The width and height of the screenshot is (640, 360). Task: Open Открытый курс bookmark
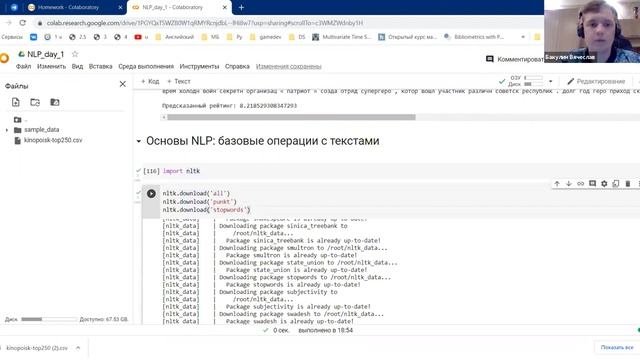pos(407,37)
